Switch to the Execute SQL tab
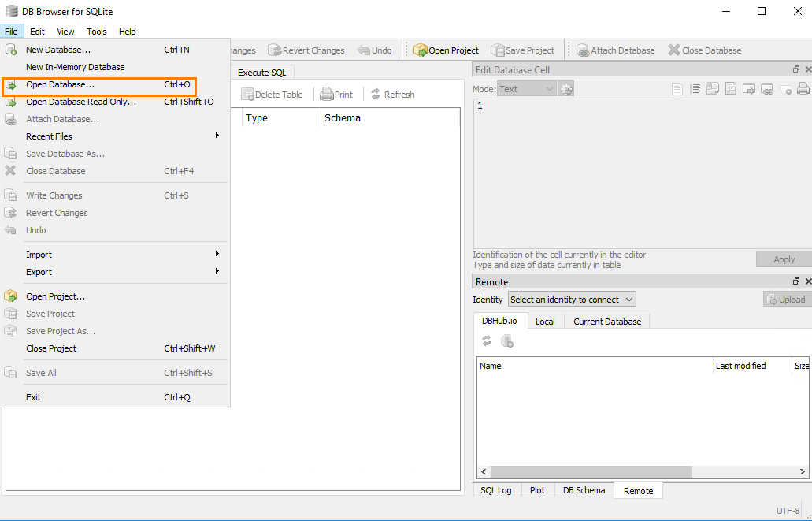812x521 pixels. point(262,73)
